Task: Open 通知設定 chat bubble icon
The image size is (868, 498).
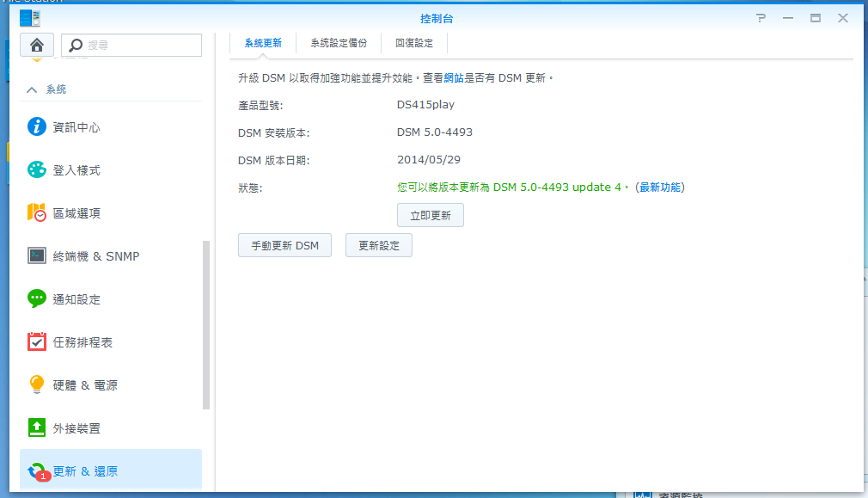Action: click(37, 299)
